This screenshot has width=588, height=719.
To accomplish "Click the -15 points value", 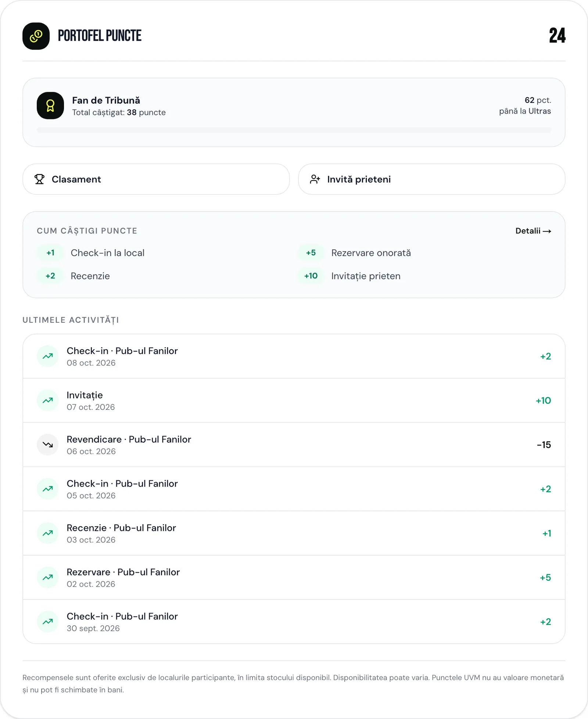I will point(544,445).
